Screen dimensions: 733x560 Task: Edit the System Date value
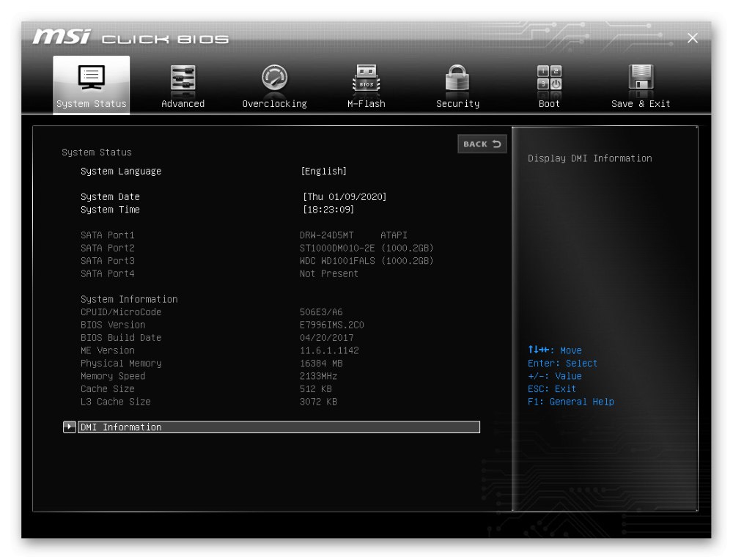coord(345,196)
